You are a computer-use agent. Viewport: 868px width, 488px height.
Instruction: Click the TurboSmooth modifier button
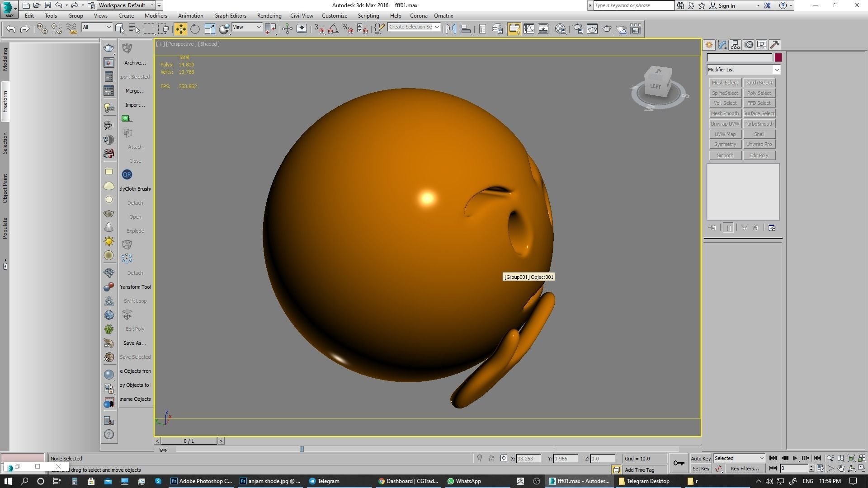[759, 124]
